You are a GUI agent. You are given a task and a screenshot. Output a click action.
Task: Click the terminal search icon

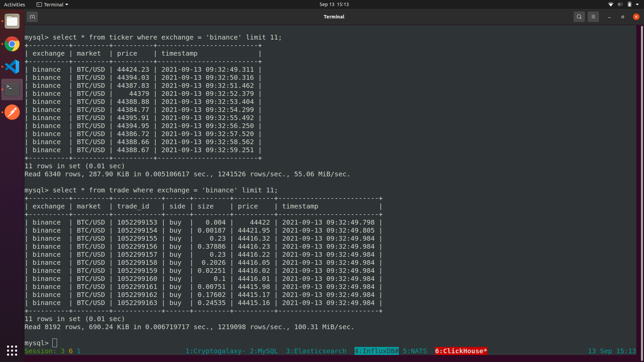pos(579,17)
